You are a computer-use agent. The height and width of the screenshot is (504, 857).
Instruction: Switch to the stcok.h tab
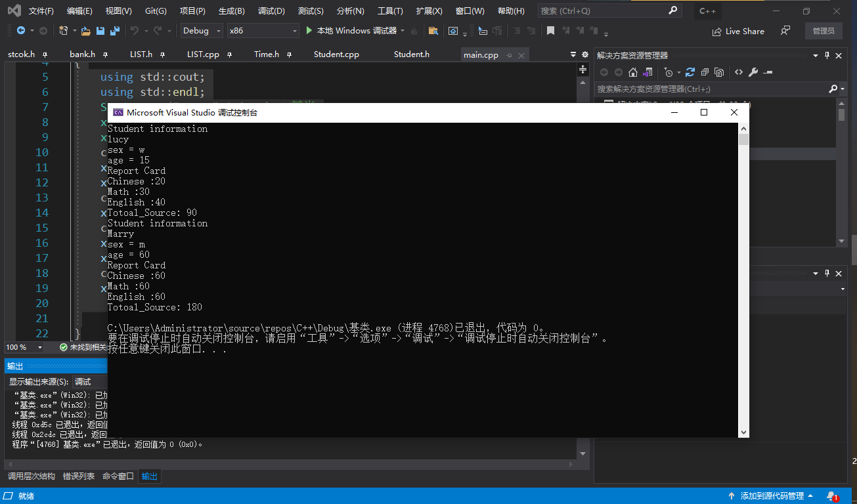(x=21, y=54)
